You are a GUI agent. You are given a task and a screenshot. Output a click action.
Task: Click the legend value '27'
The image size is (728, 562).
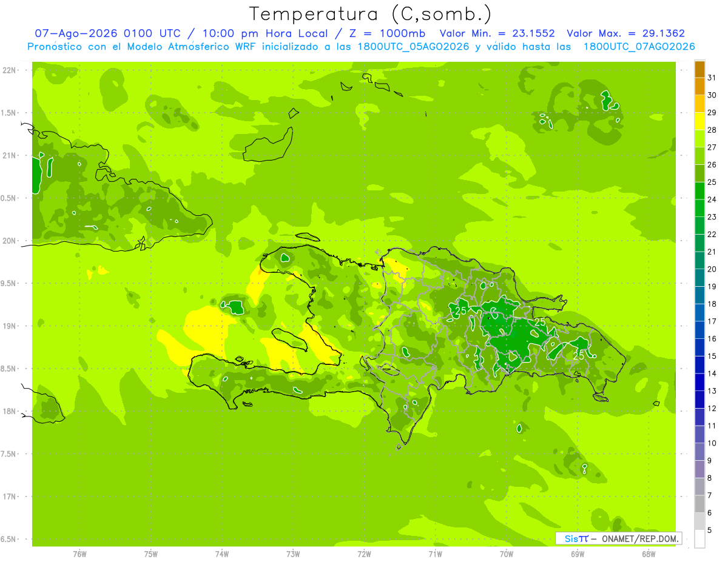pyautogui.click(x=712, y=147)
